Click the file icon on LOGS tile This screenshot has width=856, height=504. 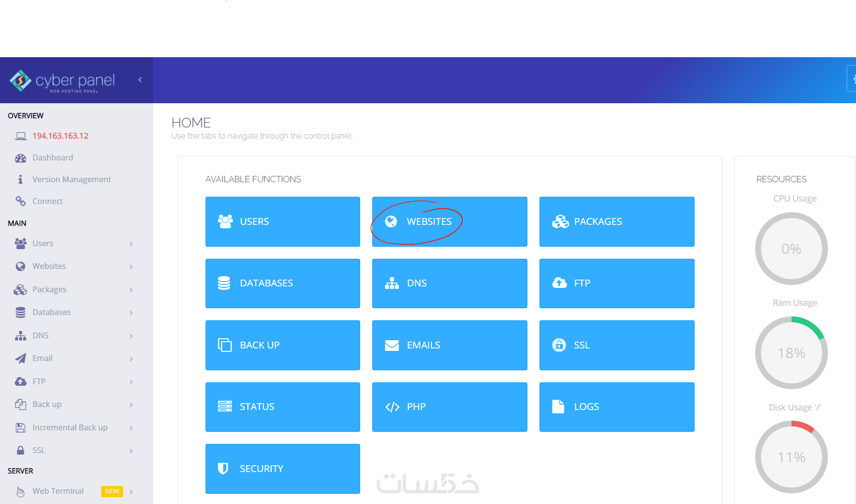(558, 407)
